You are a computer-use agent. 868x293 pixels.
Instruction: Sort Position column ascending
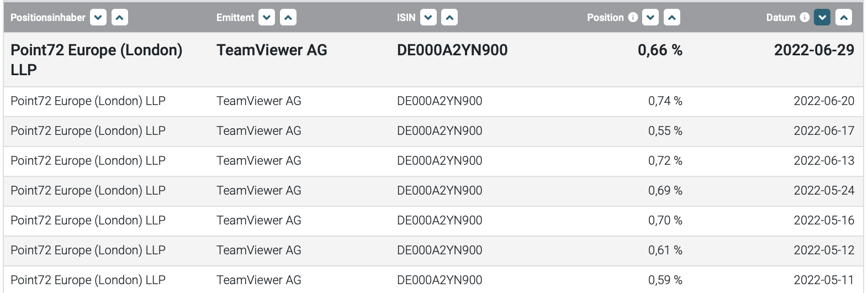point(671,18)
